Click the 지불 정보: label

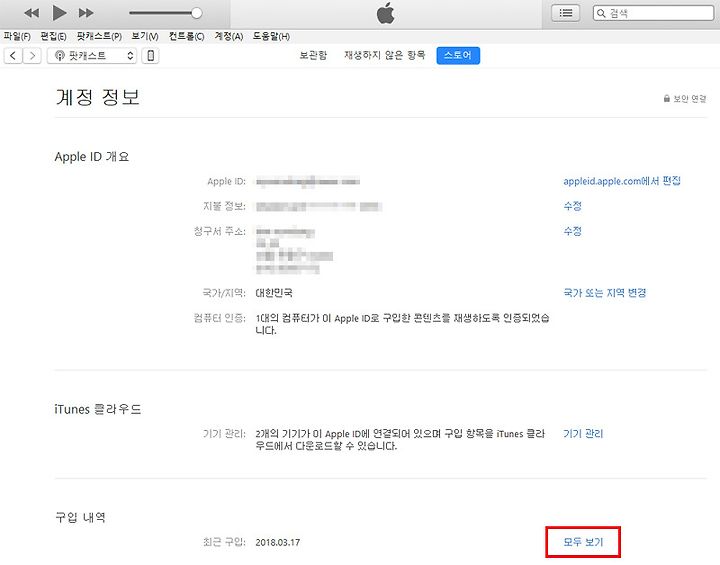224,206
